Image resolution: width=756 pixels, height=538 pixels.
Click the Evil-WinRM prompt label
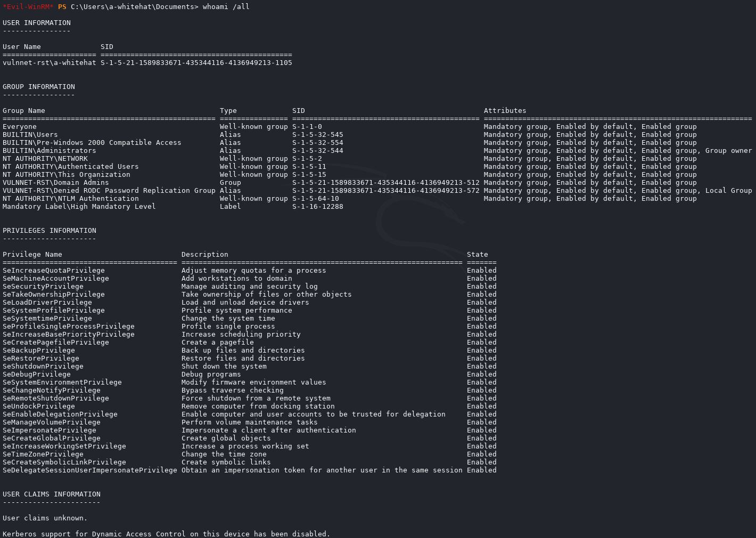coord(28,6)
